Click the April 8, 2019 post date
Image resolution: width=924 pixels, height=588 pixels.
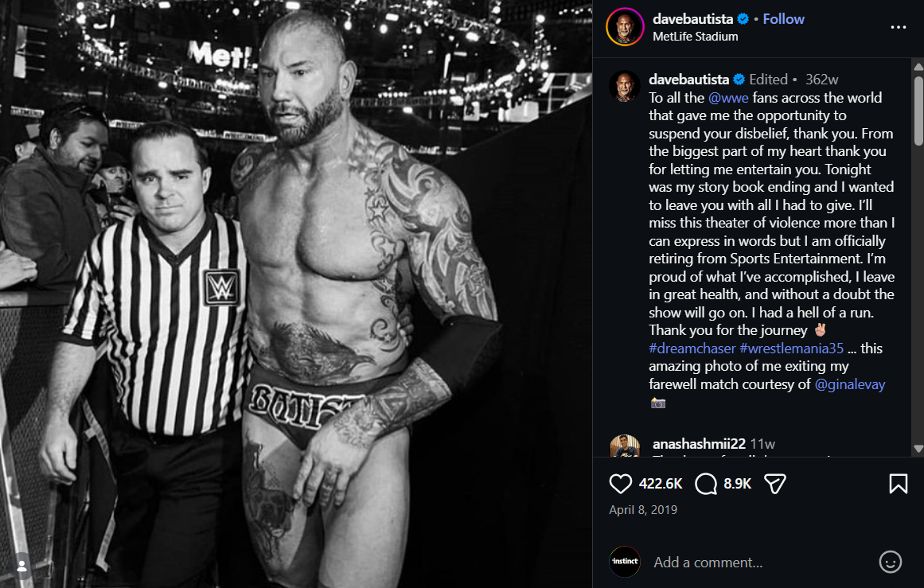coord(643,510)
